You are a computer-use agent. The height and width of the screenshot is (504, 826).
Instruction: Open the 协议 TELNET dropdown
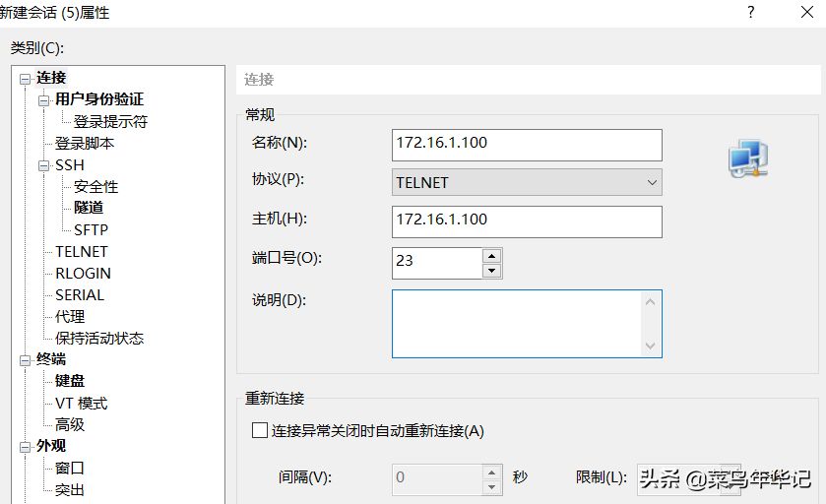[527, 182]
